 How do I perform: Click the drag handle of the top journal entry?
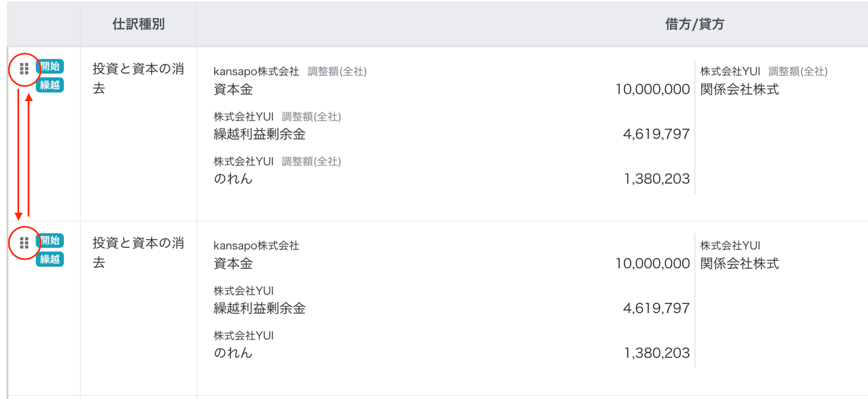point(24,69)
